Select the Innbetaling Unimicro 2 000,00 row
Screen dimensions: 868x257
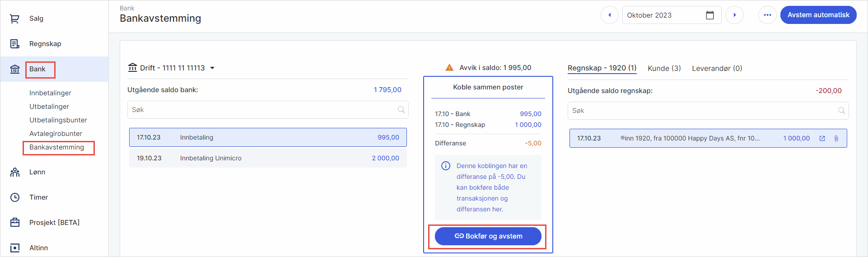pyautogui.click(x=268, y=158)
